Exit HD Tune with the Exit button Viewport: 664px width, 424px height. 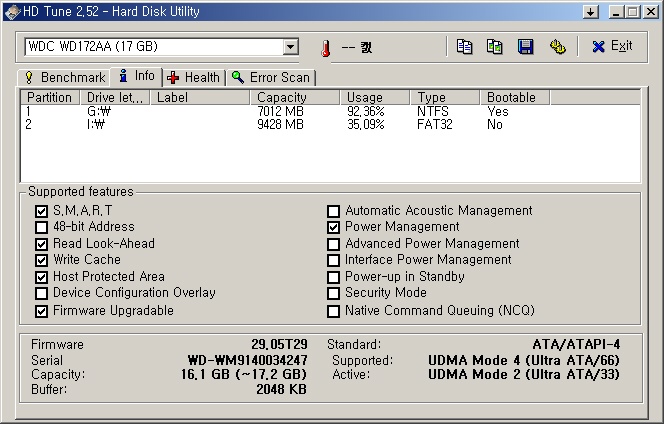coord(612,46)
